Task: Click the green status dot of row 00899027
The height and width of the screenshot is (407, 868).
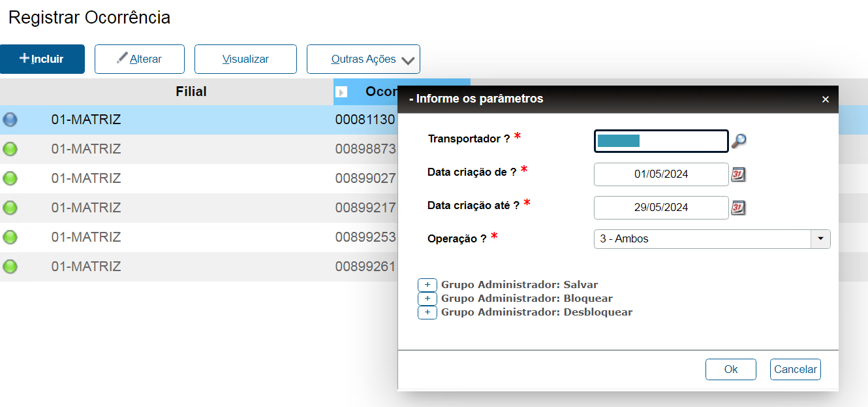Action: 10,178
